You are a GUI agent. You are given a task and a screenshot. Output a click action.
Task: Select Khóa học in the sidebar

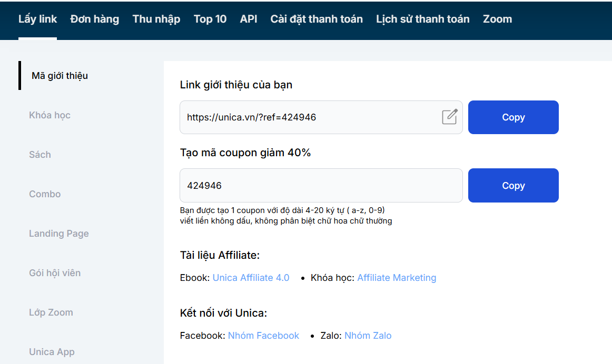[x=50, y=115]
